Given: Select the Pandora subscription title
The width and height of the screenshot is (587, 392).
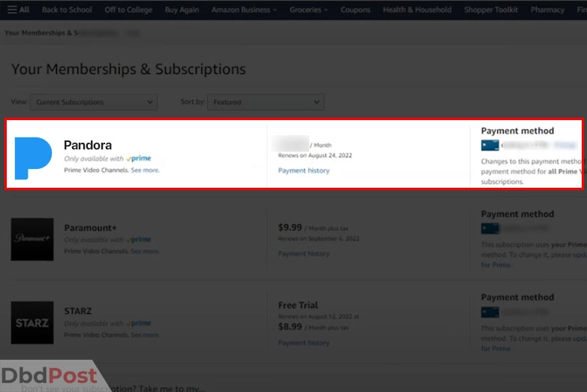Looking at the screenshot, I should click(x=88, y=145).
